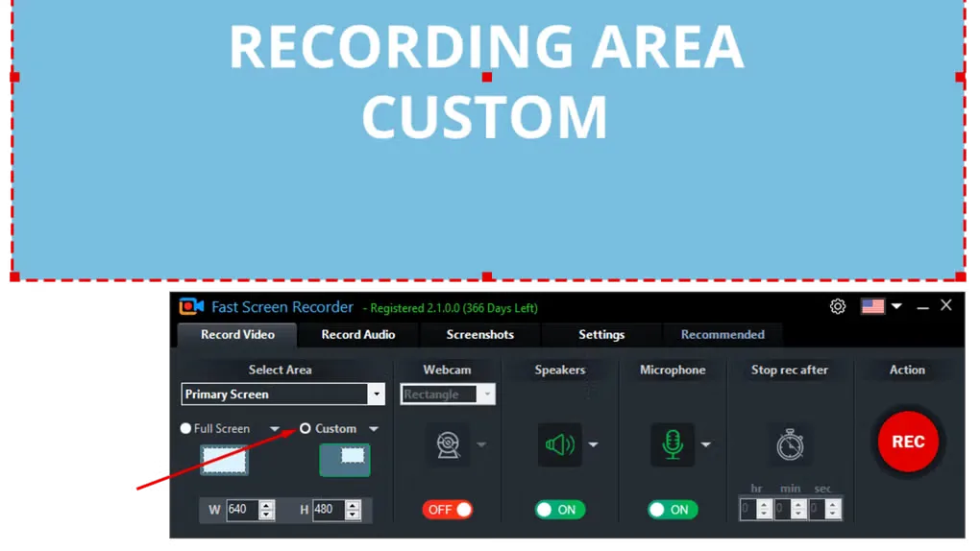This screenshot has width=980, height=551.
Task: Click the 'Registered 2.1.0.0 (366 Days Left)' text
Action: click(x=453, y=308)
